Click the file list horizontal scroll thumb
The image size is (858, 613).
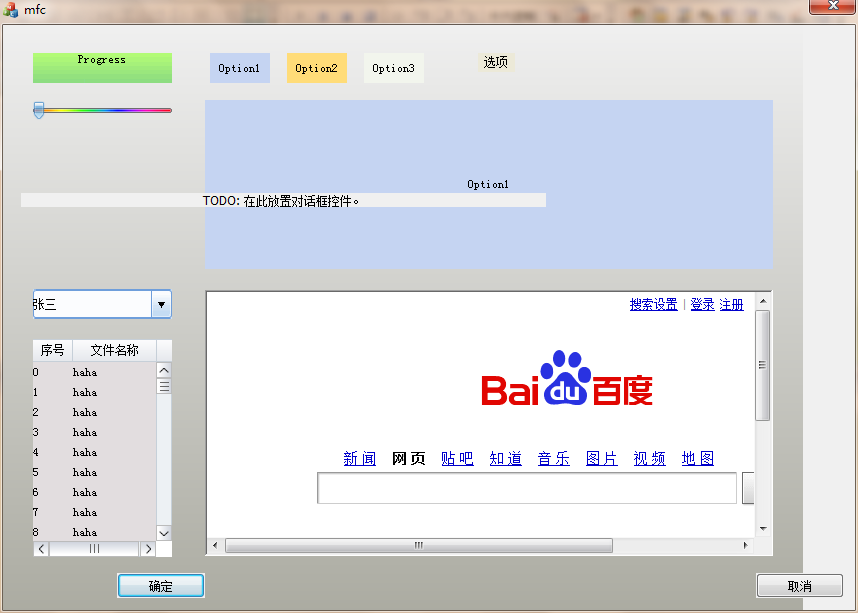(94, 548)
